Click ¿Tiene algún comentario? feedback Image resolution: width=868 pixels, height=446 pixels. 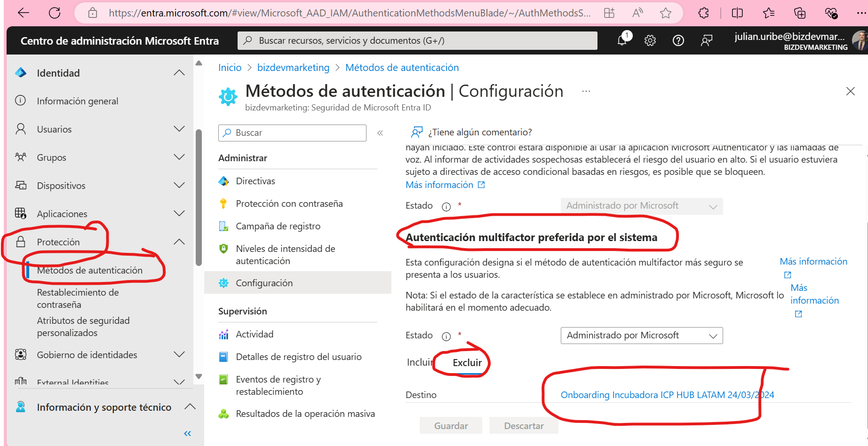pyautogui.click(x=471, y=132)
